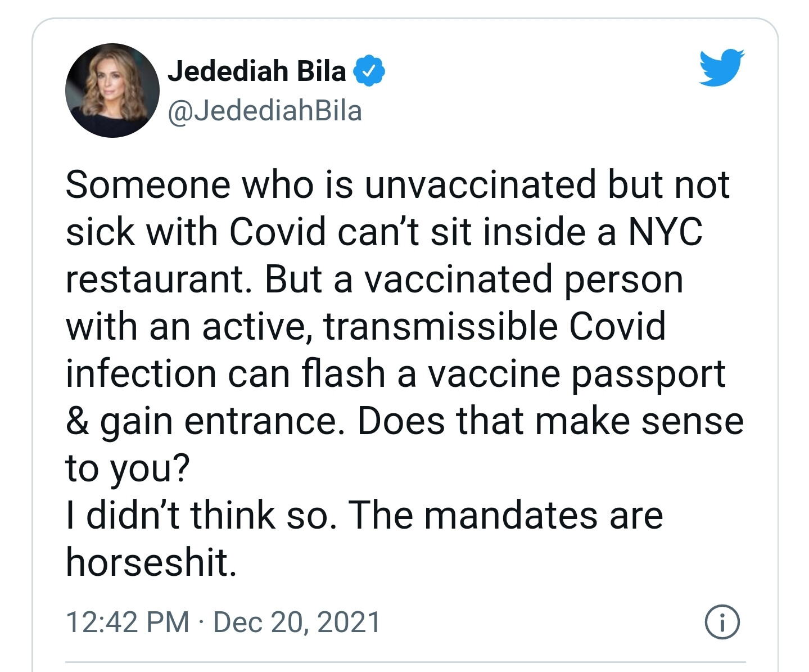Click the phrase 'transmissible Covid'

(x=495, y=326)
